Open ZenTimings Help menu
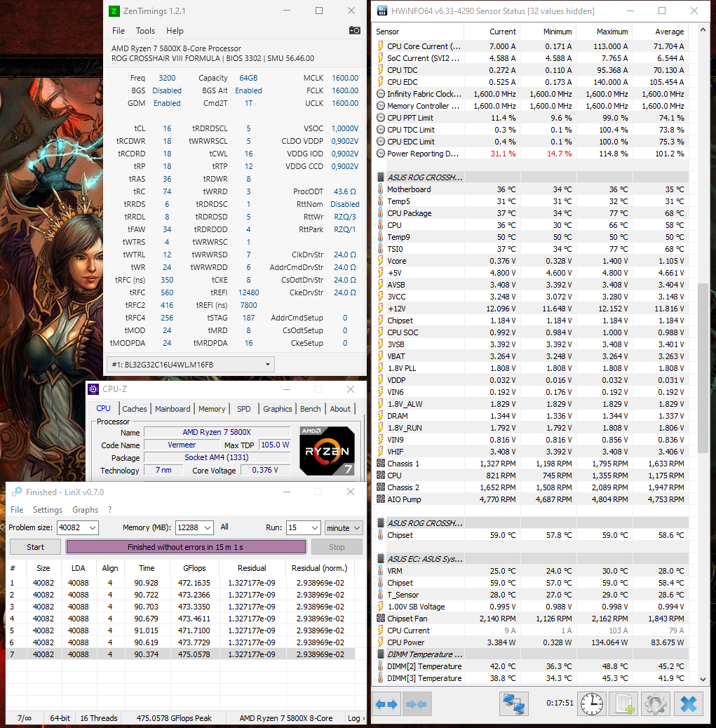The image size is (716, 728). (x=175, y=31)
